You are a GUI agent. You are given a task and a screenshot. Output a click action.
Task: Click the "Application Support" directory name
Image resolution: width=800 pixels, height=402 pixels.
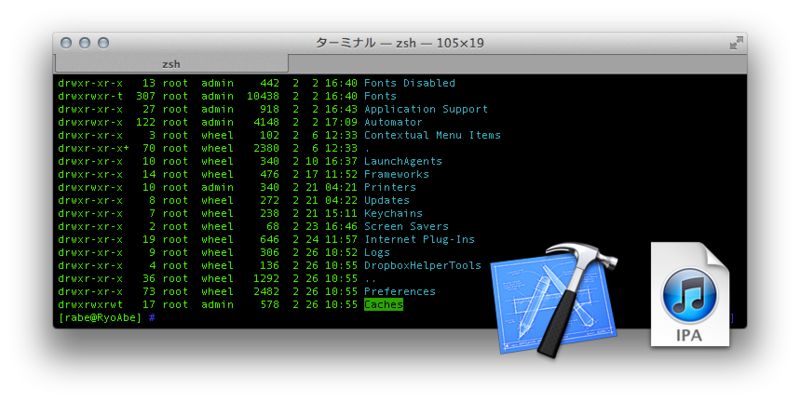pos(426,109)
